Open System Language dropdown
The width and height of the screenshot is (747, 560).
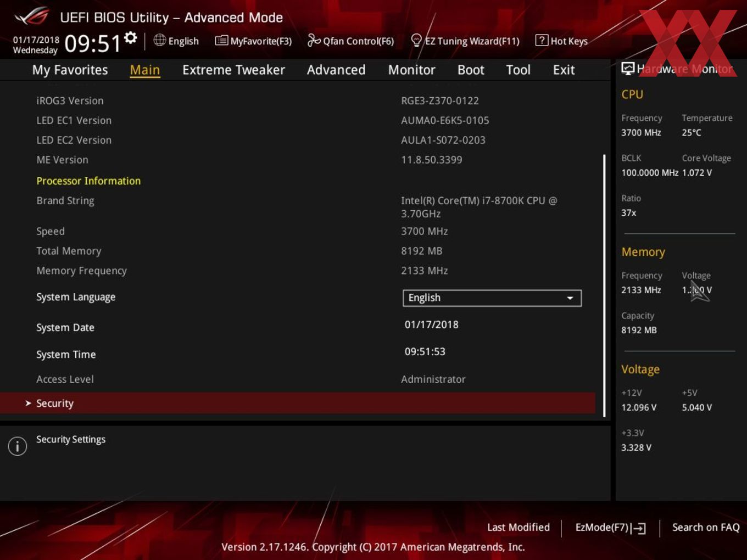[x=492, y=298]
